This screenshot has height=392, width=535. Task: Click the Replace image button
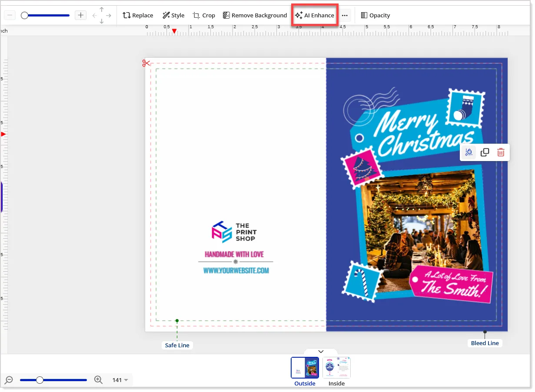click(138, 15)
